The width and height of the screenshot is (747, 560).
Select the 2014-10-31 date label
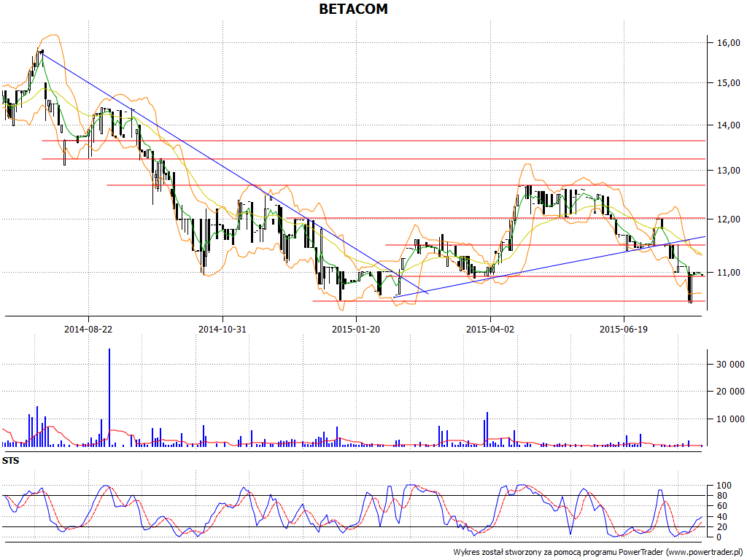pyautogui.click(x=222, y=329)
